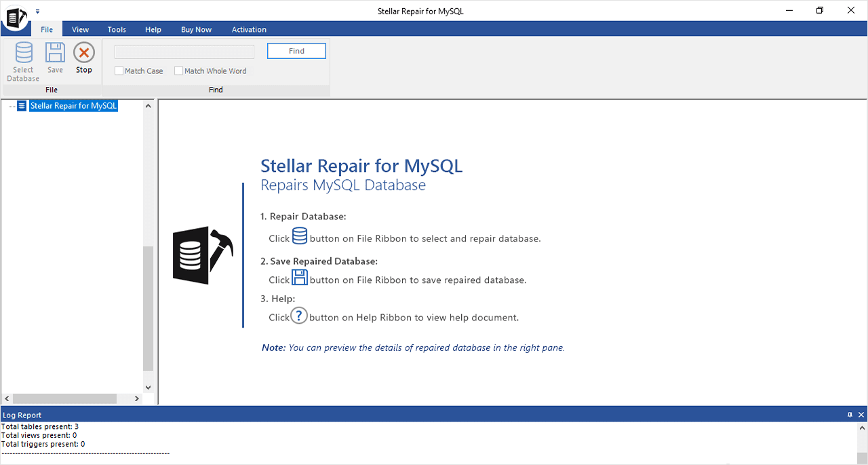Click the tree pane scroll down arrow
This screenshot has height=465, width=868.
149,387
